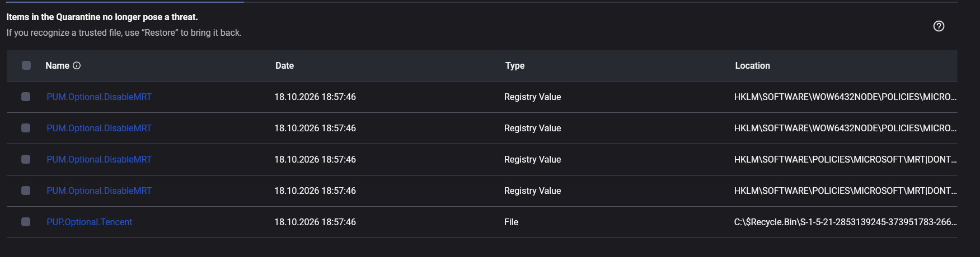Open the help question mark icon
Screen dimensions: 980x257
click(939, 26)
